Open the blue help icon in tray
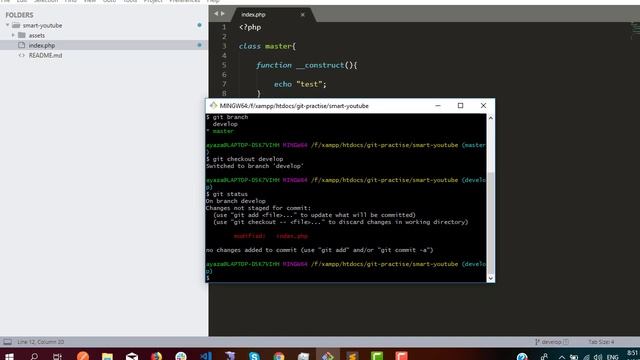Screen dimensions: 640x360 (x=522, y=357)
